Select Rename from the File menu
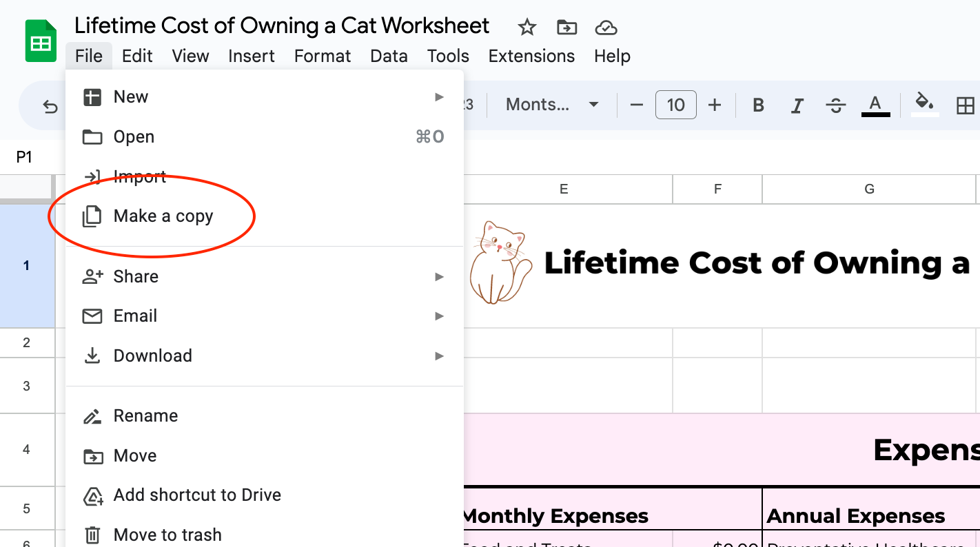980x547 pixels. click(x=145, y=415)
